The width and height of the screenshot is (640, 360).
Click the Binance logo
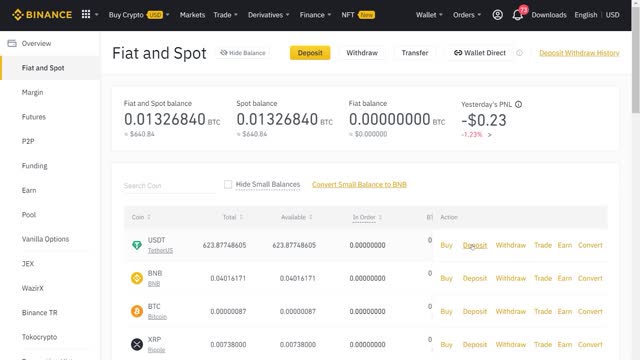42,15
